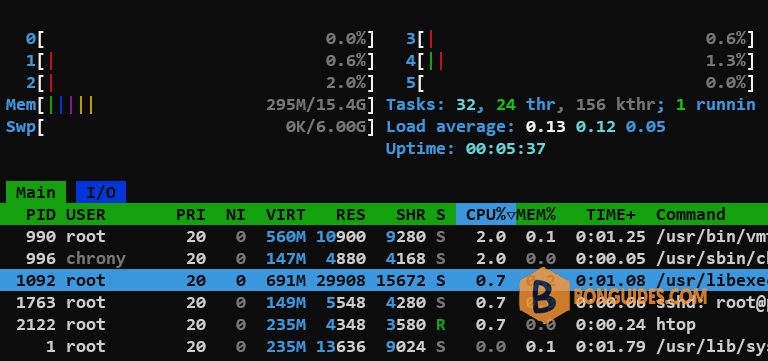Click the Swp usage meter 0K/6.00G
Screen dimensions: 768x361
click(191, 127)
